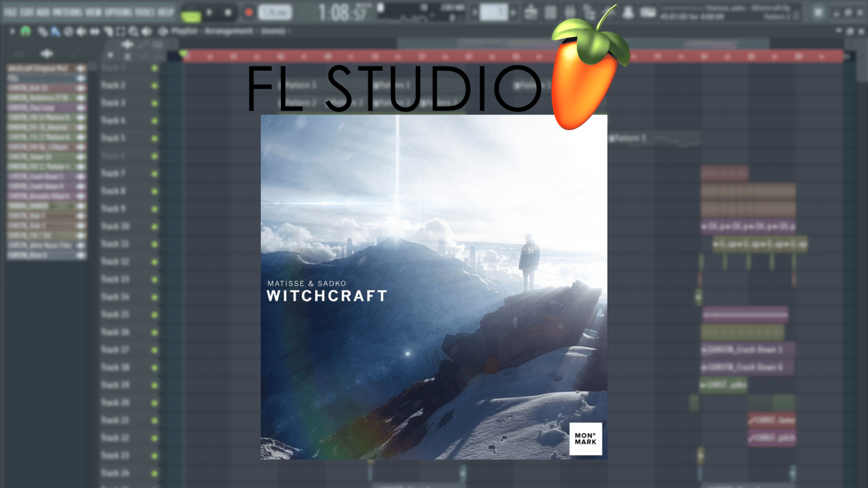
Task: Open the TOOLS menu
Action: click(x=145, y=12)
